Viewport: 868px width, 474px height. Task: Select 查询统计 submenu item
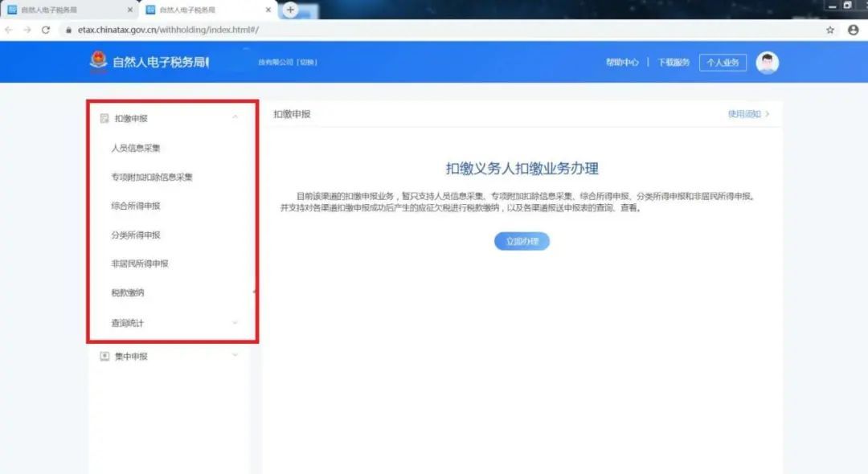click(x=127, y=323)
